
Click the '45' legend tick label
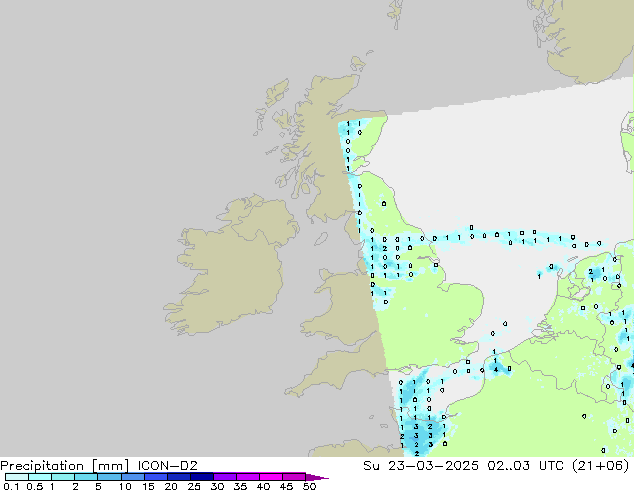[286, 486]
